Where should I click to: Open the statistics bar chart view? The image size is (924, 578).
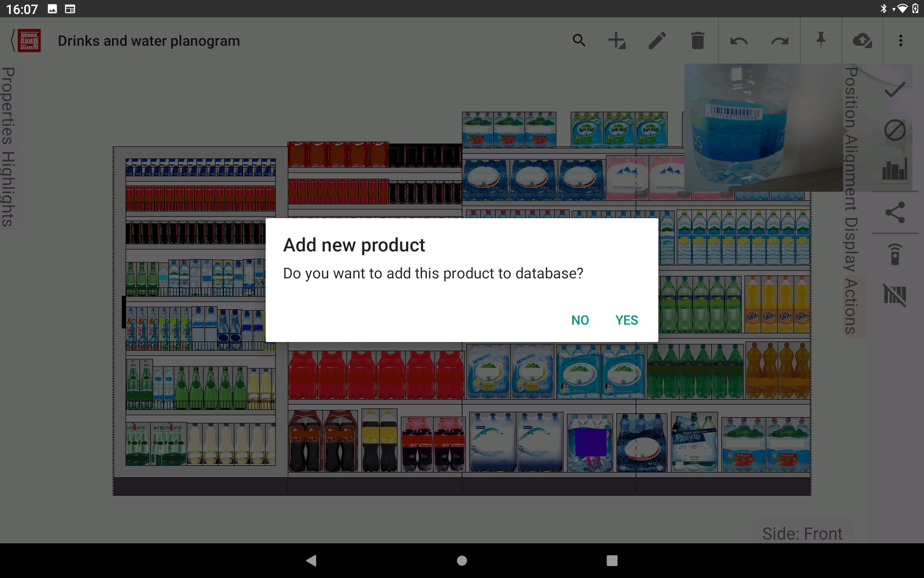pyautogui.click(x=894, y=169)
